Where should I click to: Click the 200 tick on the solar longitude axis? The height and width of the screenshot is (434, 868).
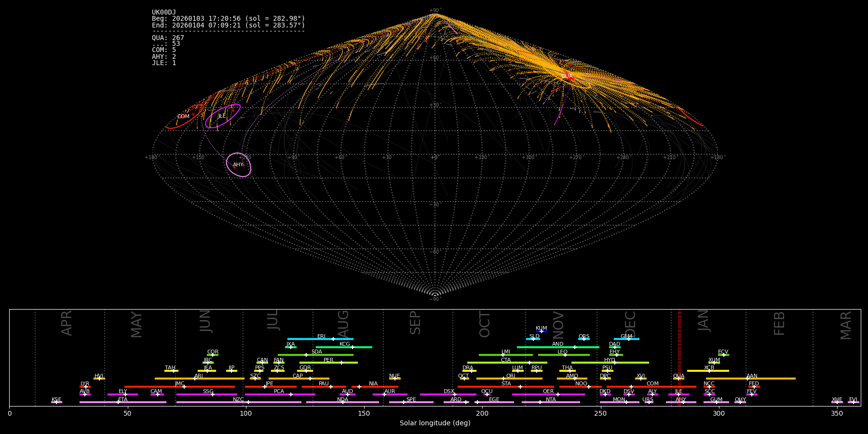pos(482,413)
